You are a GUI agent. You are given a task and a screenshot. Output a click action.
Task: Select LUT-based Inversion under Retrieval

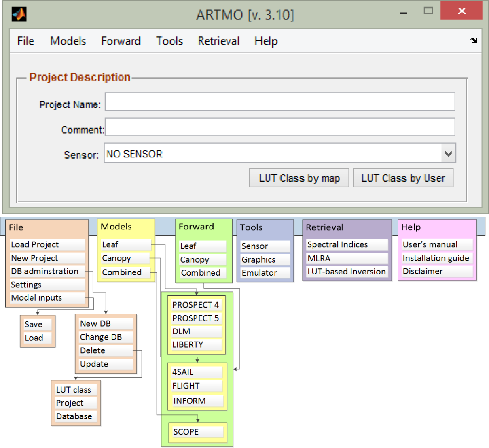point(346,272)
